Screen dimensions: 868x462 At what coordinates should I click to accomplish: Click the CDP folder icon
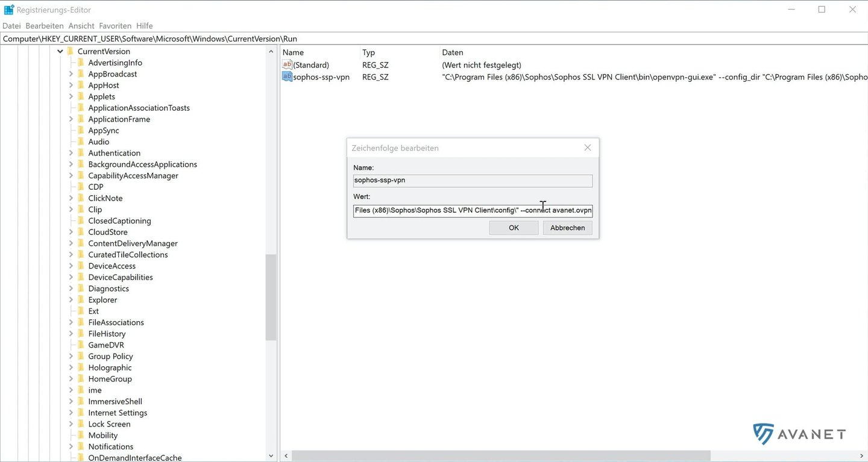81,187
